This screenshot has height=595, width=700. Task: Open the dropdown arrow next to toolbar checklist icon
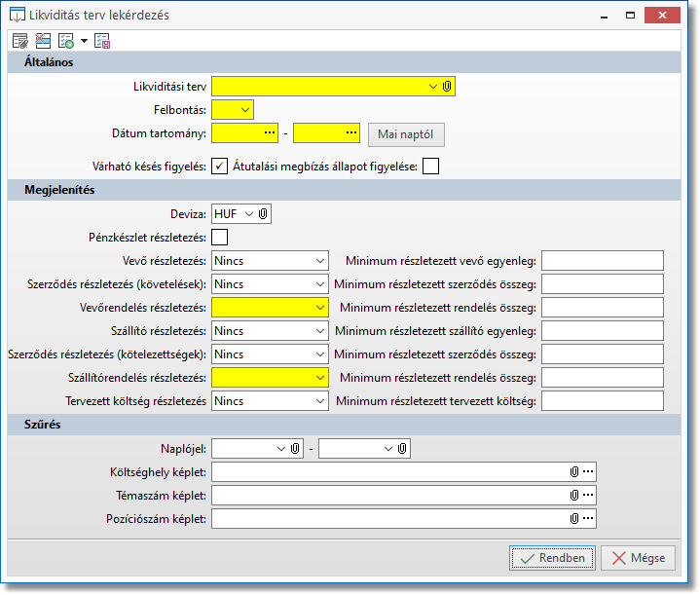click(x=84, y=41)
